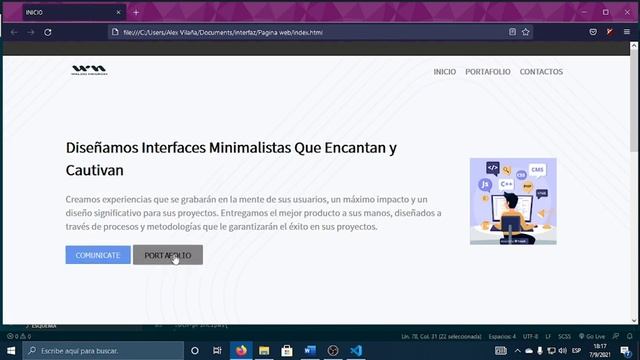This screenshot has height=360, width=640.
Task: Click the blue COMUNICATE button
Action: pyautogui.click(x=98, y=255)
